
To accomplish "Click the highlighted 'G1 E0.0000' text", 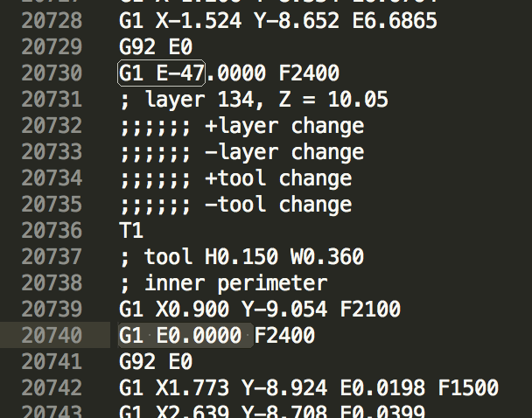I will click(x=180, y=335).
